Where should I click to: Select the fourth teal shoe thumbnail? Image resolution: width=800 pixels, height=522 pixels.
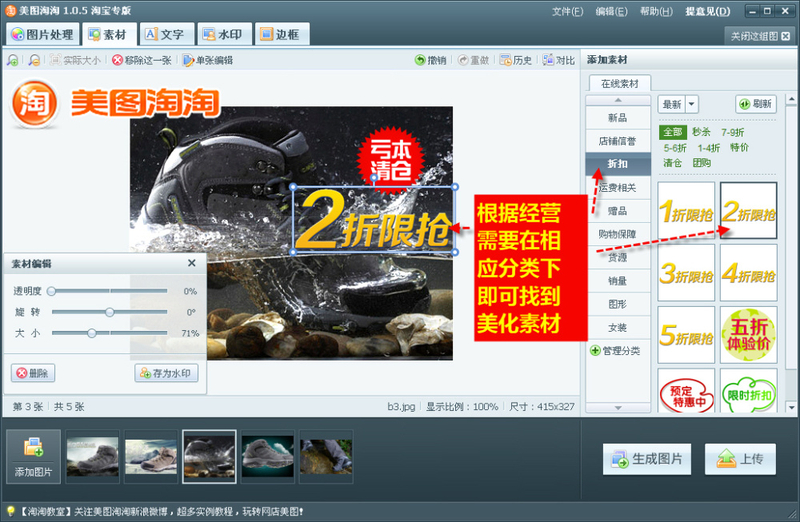point(267,456)
